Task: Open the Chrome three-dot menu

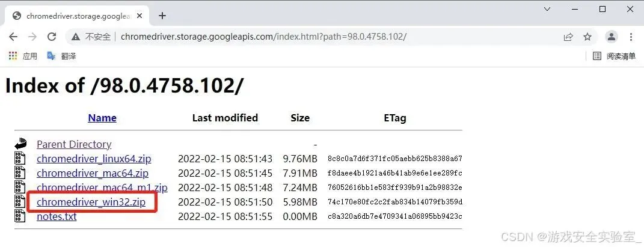Action: point(631,37)
